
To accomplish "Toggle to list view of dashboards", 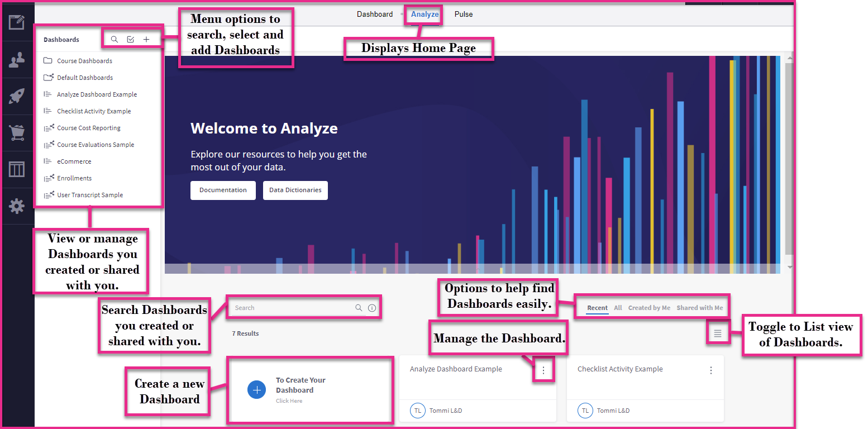I will pos(718,333).
